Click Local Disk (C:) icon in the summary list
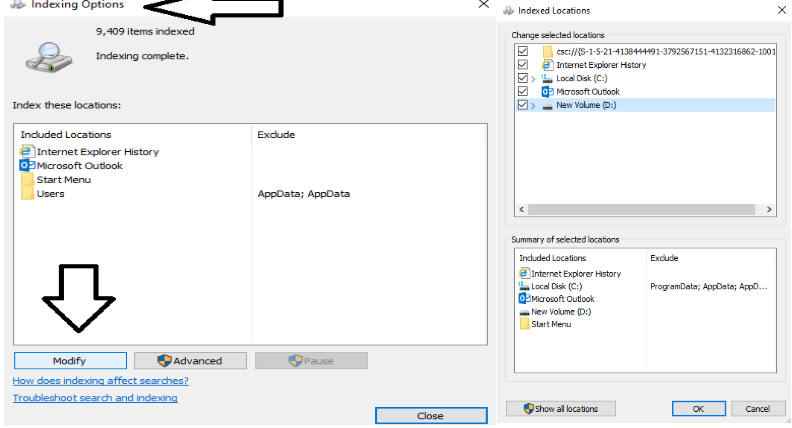Screen dimensions: 792x428 pos(524,286)
